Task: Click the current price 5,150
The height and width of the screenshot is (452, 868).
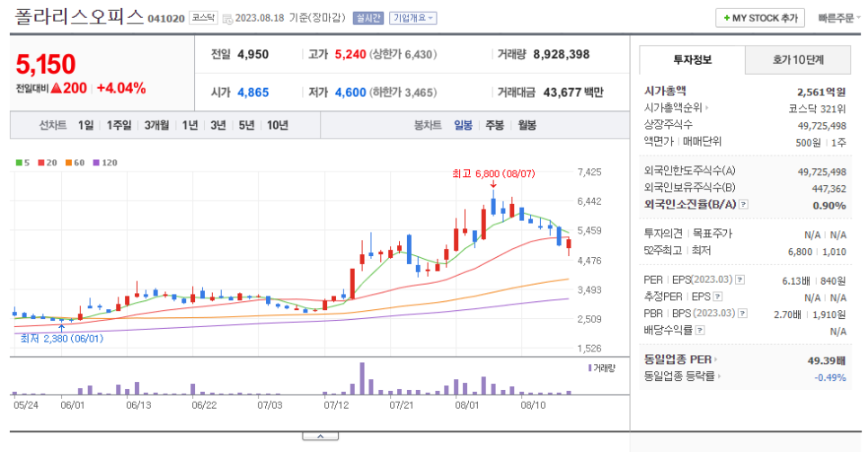Action: (46, 65)
